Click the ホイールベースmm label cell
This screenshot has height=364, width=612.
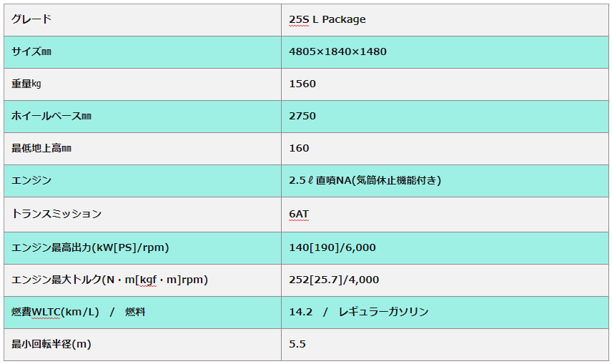click(x=52, y=116)
